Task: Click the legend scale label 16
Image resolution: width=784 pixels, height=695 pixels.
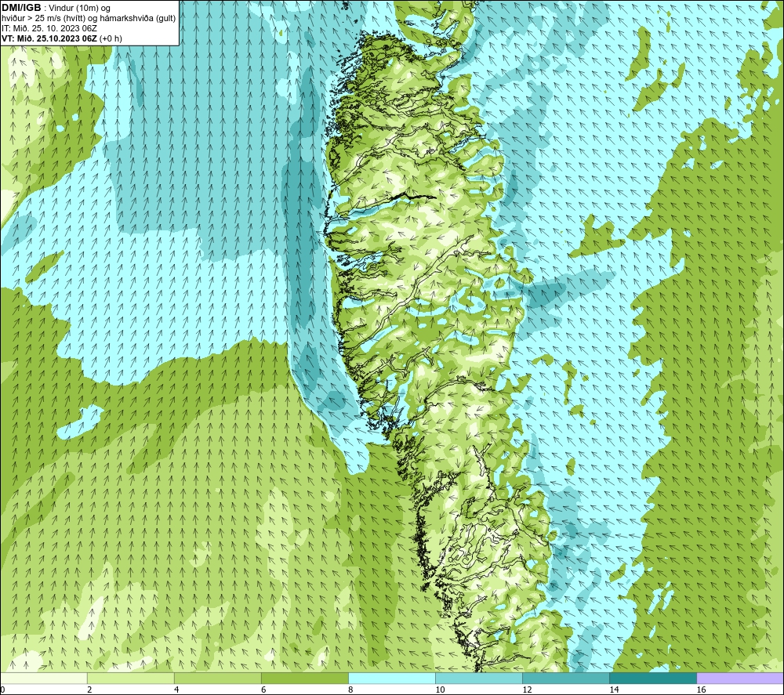Action: point(701,690)
